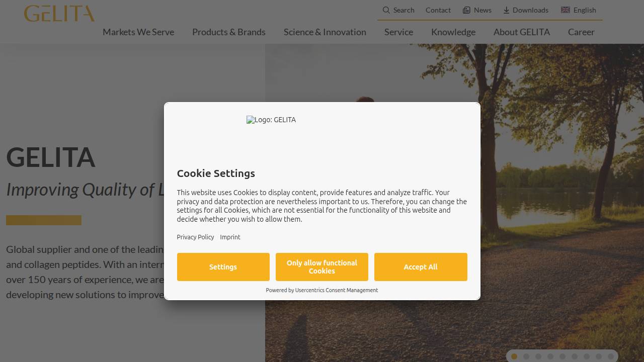The width and height of the screenshot is (644, 362).
Task: Click the GELITA logo image in cookie dialog
Action: [271, 120]
